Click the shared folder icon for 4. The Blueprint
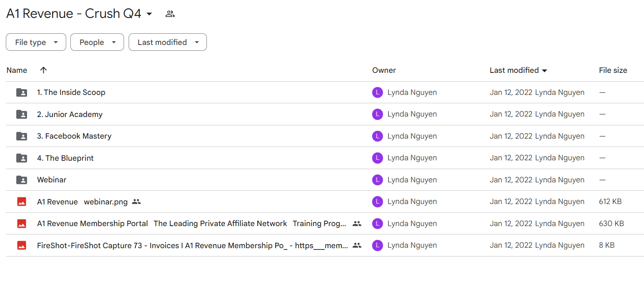644x284 pixels. pyautogui.click(x=22, y=158)
